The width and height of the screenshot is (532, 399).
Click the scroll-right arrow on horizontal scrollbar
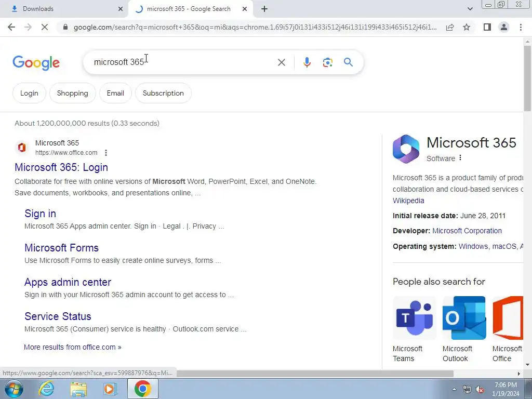coord(519,374)
